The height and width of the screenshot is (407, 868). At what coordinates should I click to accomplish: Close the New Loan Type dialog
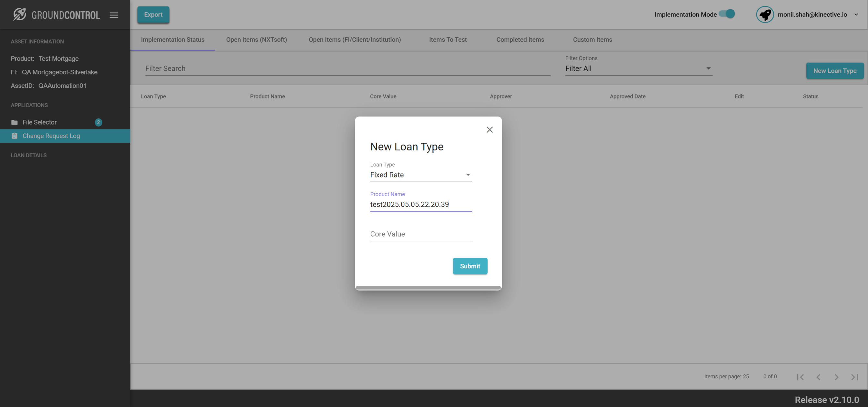coord(489,130)
